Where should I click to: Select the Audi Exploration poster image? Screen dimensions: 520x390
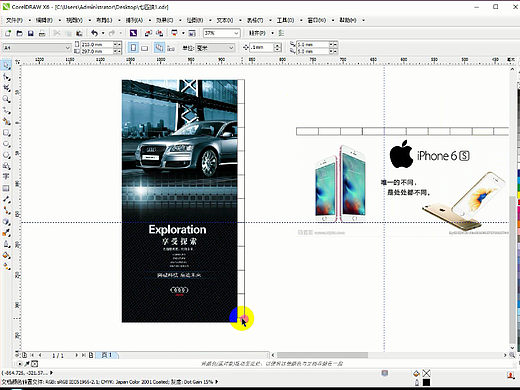180,201
